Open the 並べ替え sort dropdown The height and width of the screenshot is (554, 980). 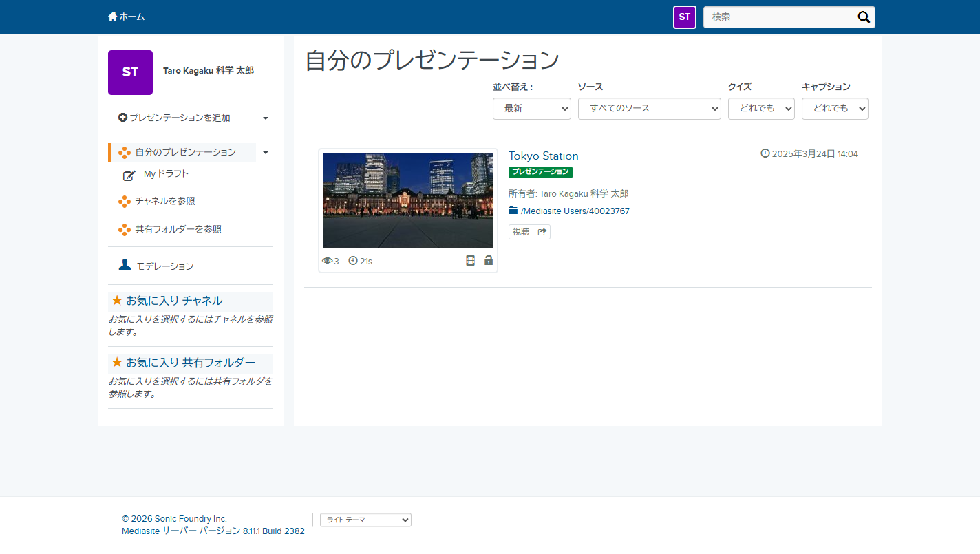click(532, 109)
